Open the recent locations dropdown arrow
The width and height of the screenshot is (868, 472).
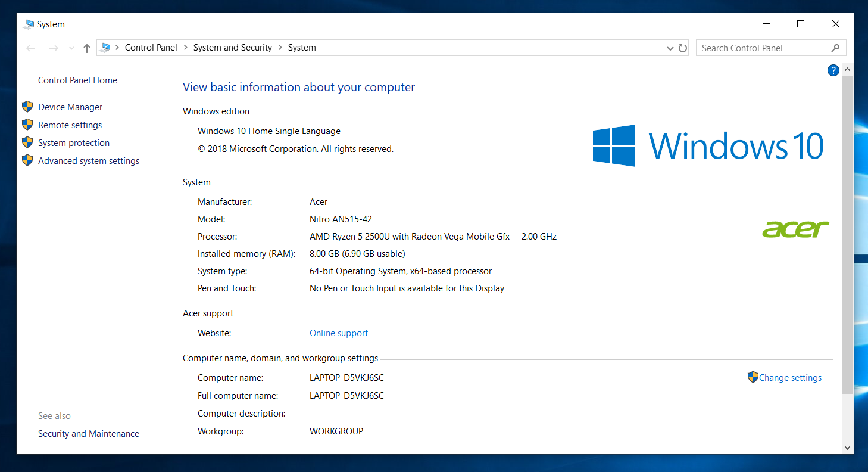(x=71, y=48)
